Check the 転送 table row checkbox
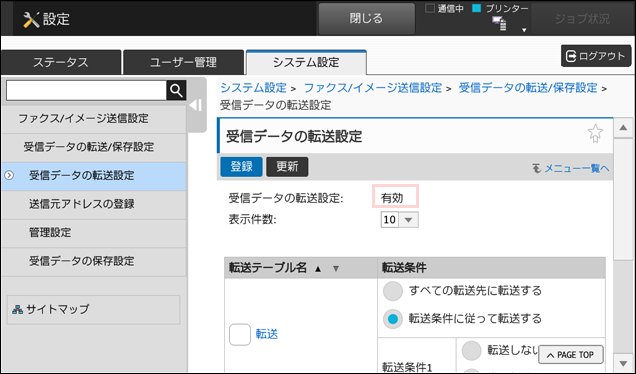Screen dimensions: 636x374 pos(240,335)
